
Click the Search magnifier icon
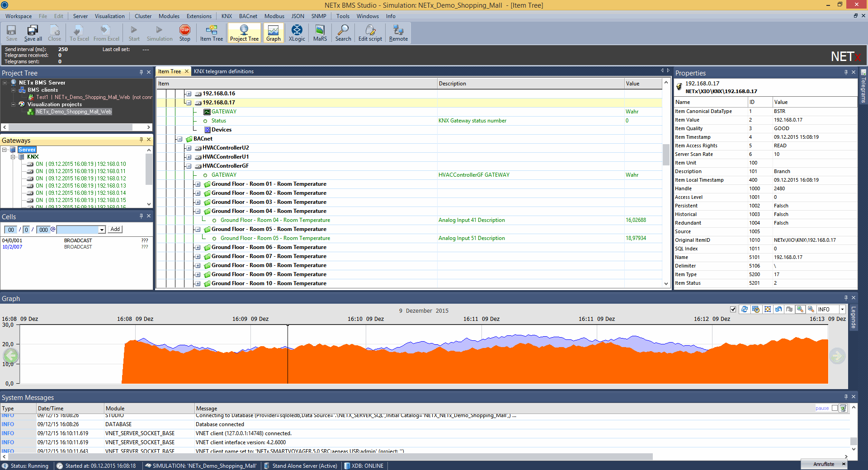click(343, 33)
